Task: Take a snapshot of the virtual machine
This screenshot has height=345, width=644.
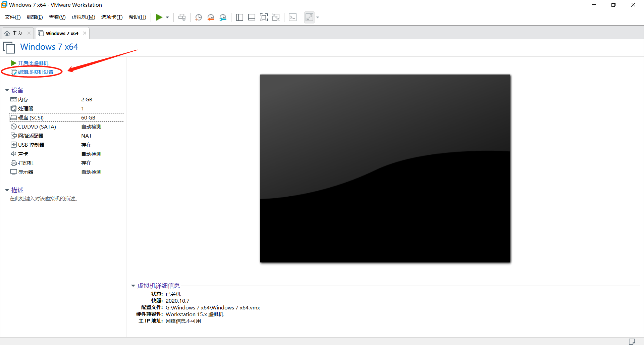Action: tap(198, 17)
